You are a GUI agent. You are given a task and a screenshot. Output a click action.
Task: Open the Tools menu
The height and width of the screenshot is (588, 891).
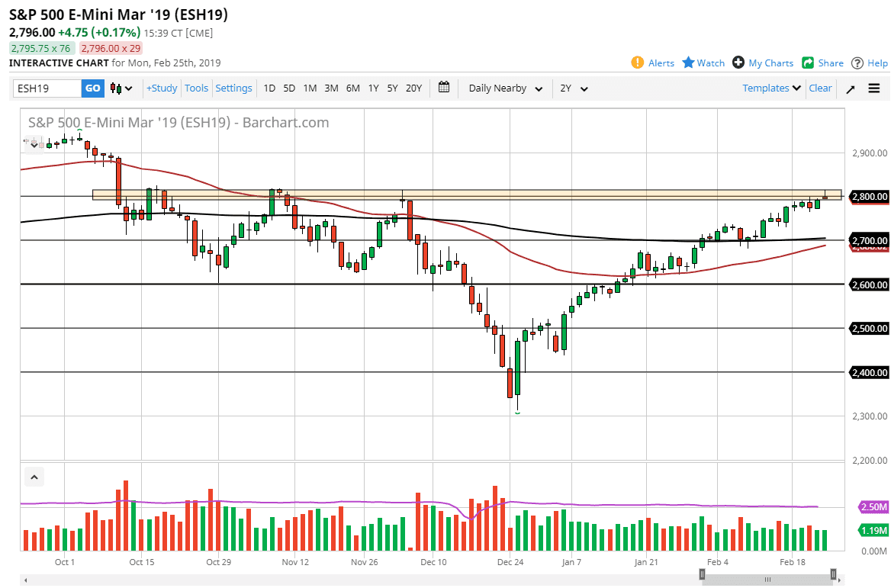pos(196,88)
